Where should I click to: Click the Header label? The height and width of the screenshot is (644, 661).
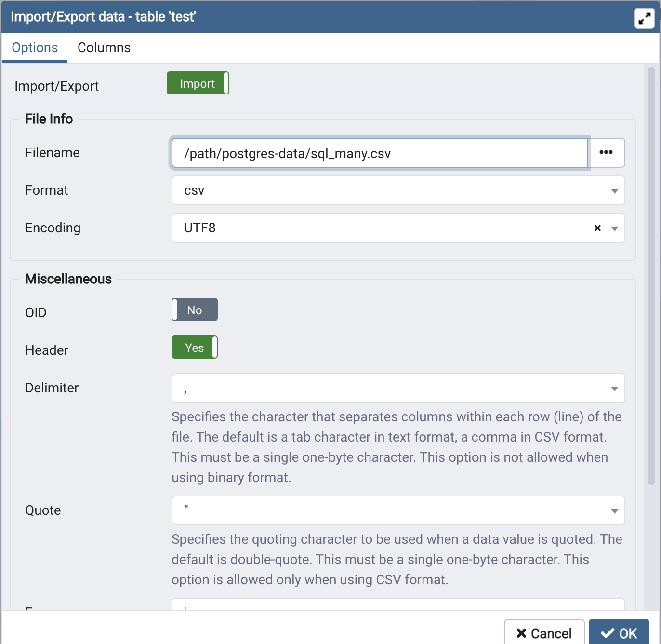pyautogui.click(x=47, y=350)
